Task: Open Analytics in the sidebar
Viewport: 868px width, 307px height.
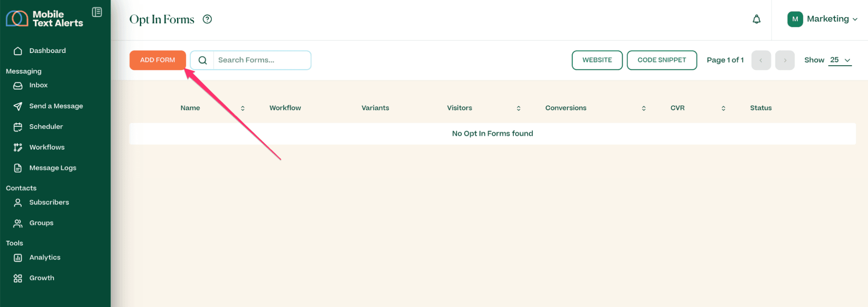Action: (x=45, y=258)
